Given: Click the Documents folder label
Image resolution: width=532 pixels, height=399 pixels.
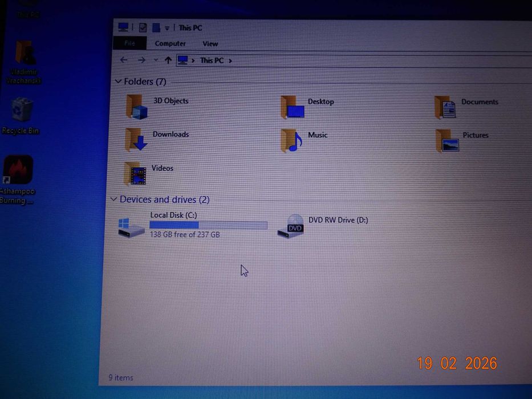Looking at the screenshot, I should coord(480,102).
